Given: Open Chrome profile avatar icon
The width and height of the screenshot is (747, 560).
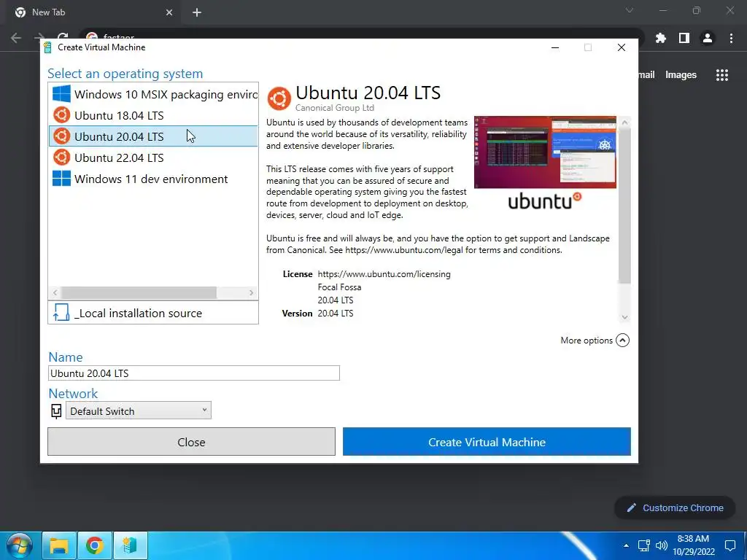Looking at the screenshot, I should [708, 38].
